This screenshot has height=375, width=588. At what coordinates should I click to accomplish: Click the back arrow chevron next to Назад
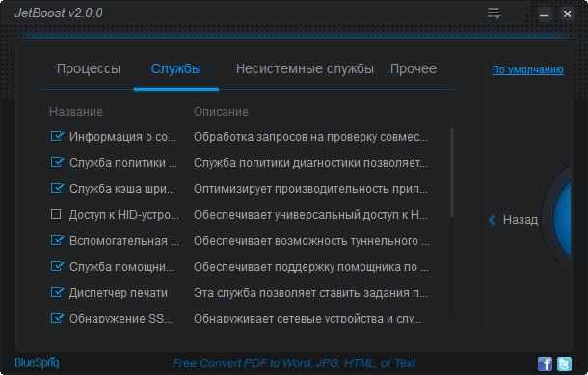[x=493, y=219]
